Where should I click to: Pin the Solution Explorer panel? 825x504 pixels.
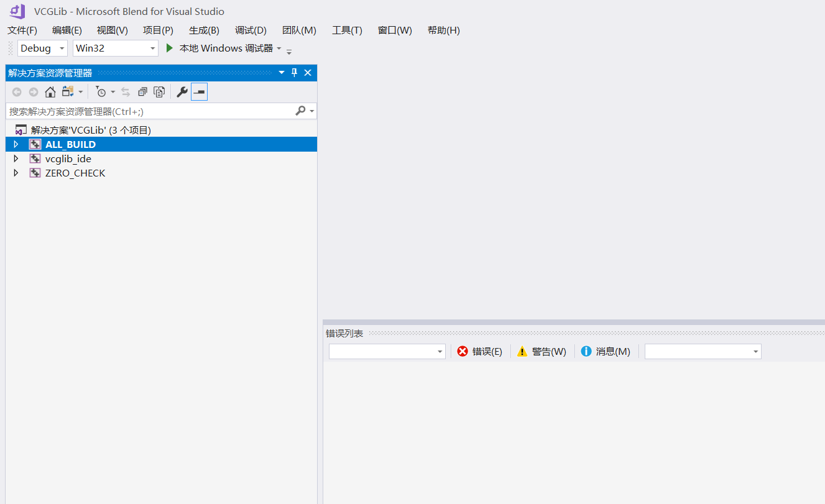click(294, 72)
